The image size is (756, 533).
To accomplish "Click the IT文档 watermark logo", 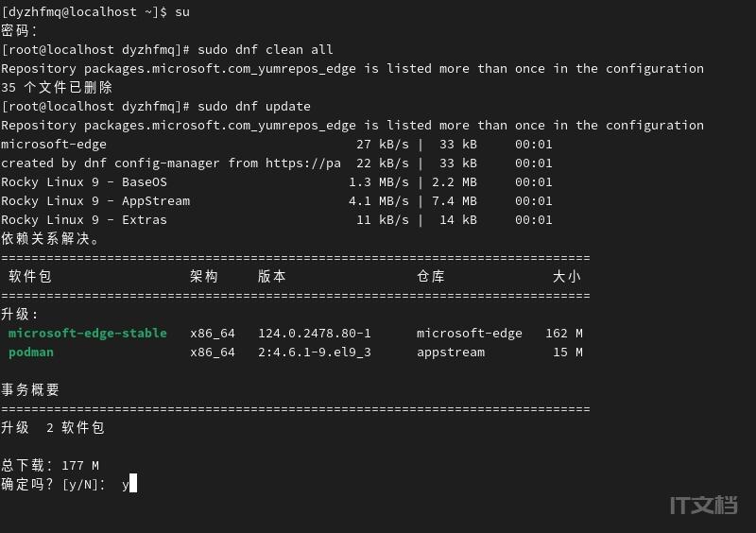I will [x=703, y=505].
